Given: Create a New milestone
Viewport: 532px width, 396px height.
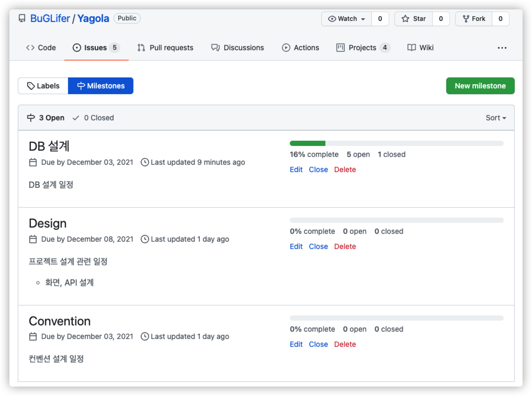Looking at the screenshot, I should 480,86.
